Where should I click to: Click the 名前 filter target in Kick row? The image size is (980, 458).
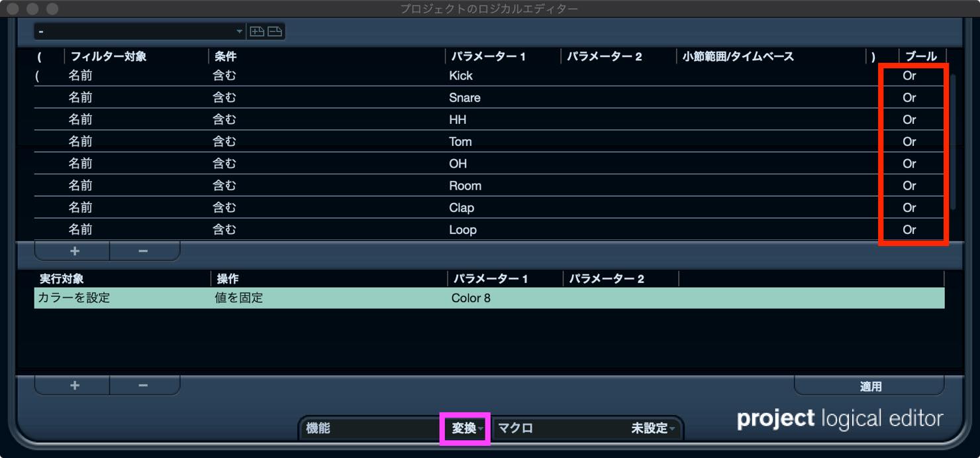coord(80,76)
